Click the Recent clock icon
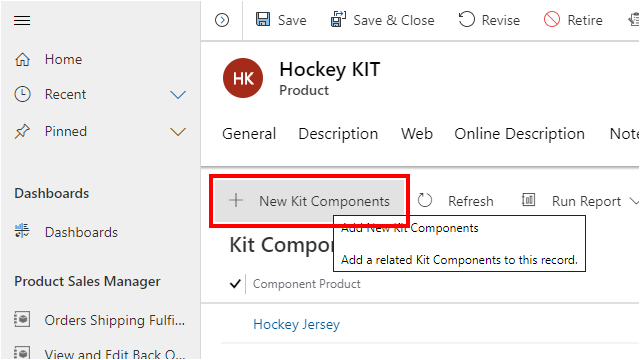This screenshot has width=640, height=360. 22,94
